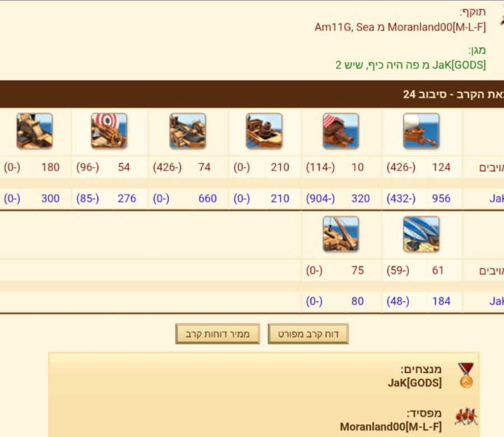The width and height of the screenshot is (504, 437).
Task: Click winner name JaK[GODS]
Action: (414, 383)
